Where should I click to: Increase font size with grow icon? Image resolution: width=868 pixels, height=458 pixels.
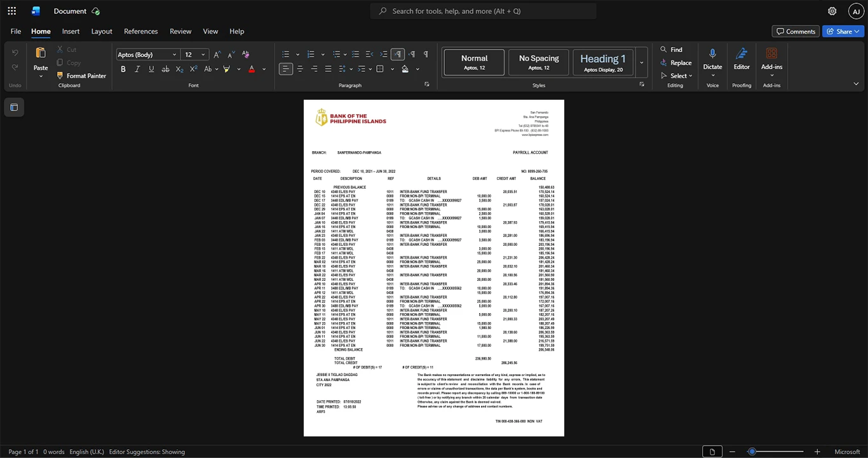click(x=217, y=55)
